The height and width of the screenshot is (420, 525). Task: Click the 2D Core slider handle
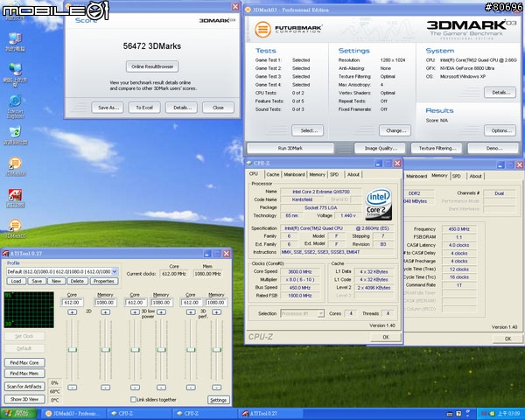coord(72,350)
